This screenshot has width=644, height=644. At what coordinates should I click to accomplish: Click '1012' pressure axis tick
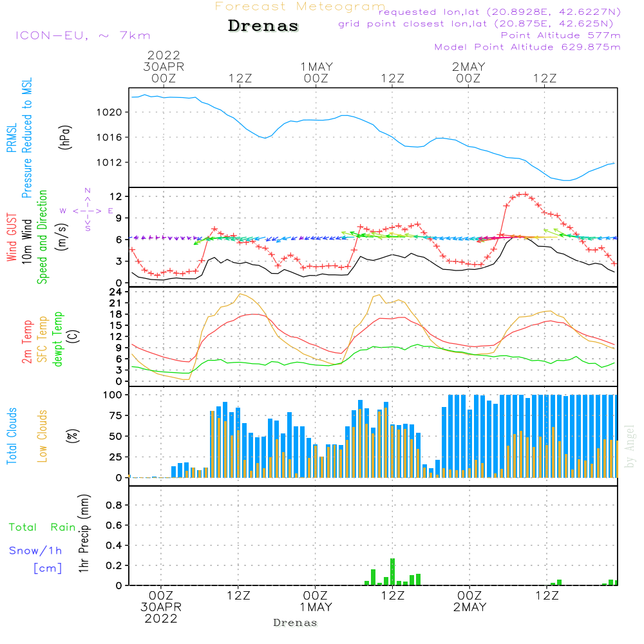point(109,163)
